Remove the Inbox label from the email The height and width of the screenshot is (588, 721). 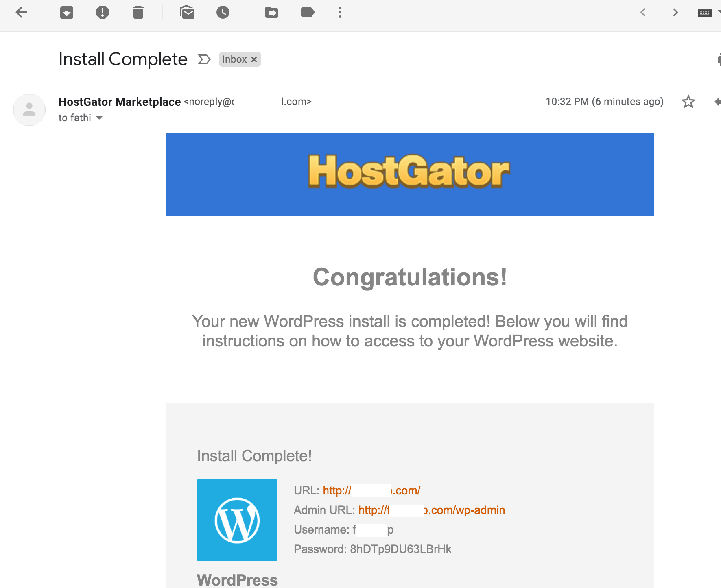(x=254, y=59)
